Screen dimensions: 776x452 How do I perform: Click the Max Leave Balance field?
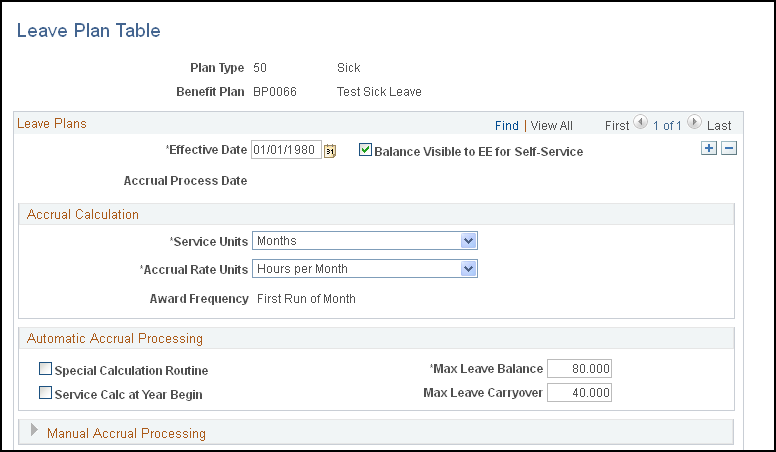click(x=580, y=369)
